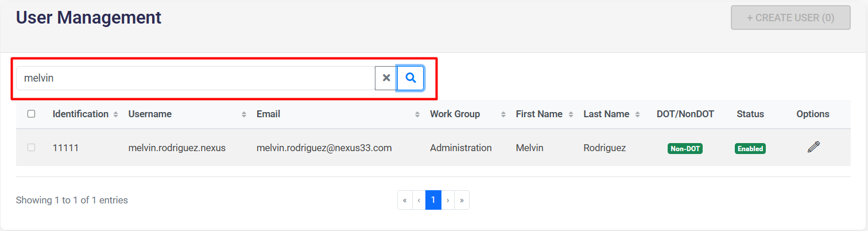This screenshot has height=231, width=868.
Task: Check the row checkbox for user 11111
Action: click(32, 148)
